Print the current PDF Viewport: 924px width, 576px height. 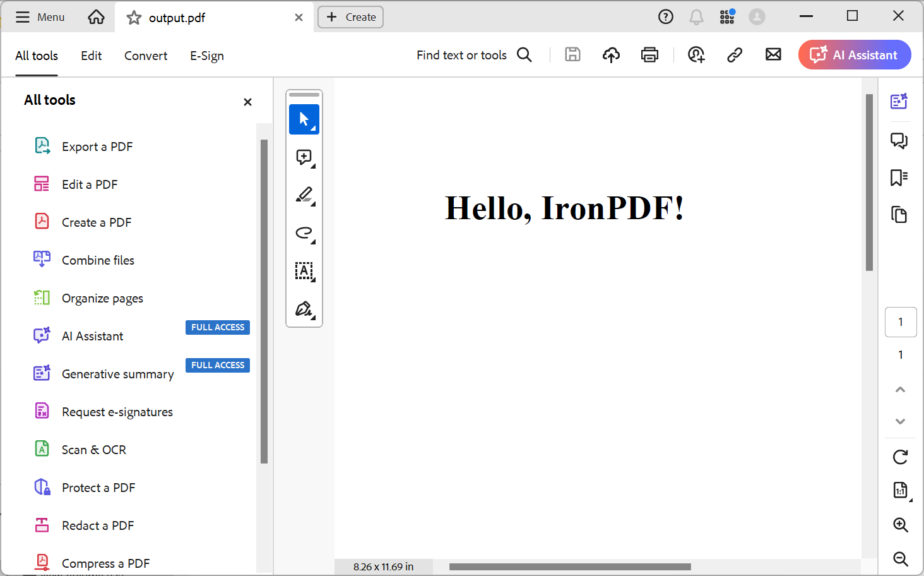(649, 54)
